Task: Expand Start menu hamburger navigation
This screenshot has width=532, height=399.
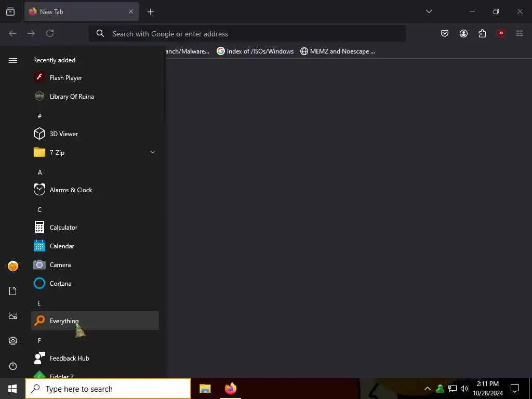Action: pos(13,60)
